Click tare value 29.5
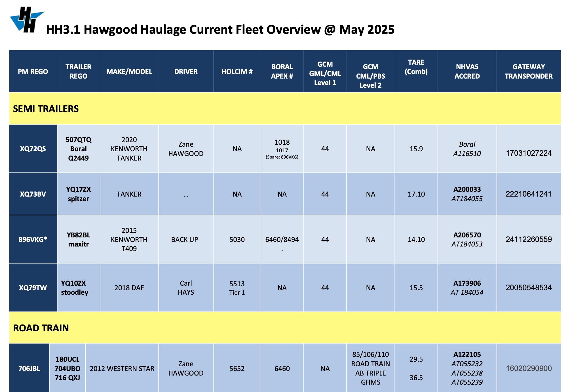Screen dimensions: 570x392 point(416,359)
